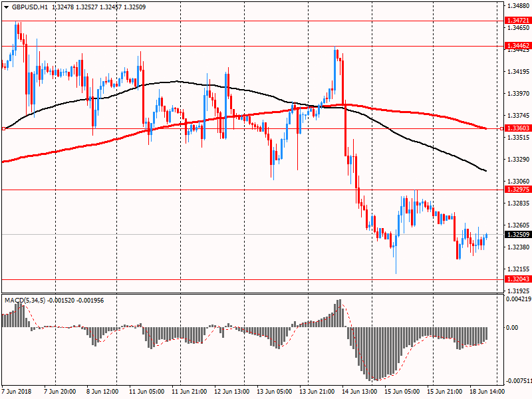Click the 7 Jun 20:00 time label

[60, 392]
